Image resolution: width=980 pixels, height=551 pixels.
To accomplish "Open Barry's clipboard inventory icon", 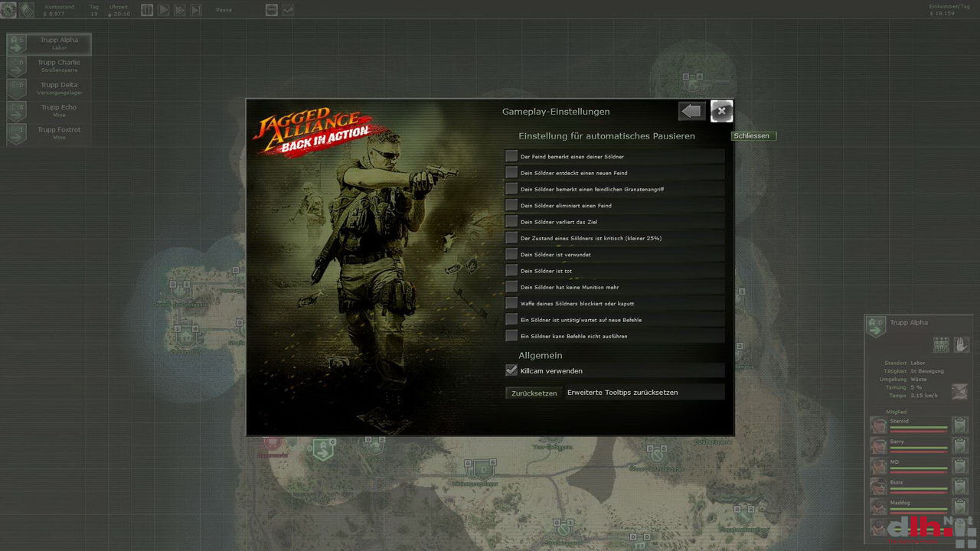I will click(x=960, y=445).
